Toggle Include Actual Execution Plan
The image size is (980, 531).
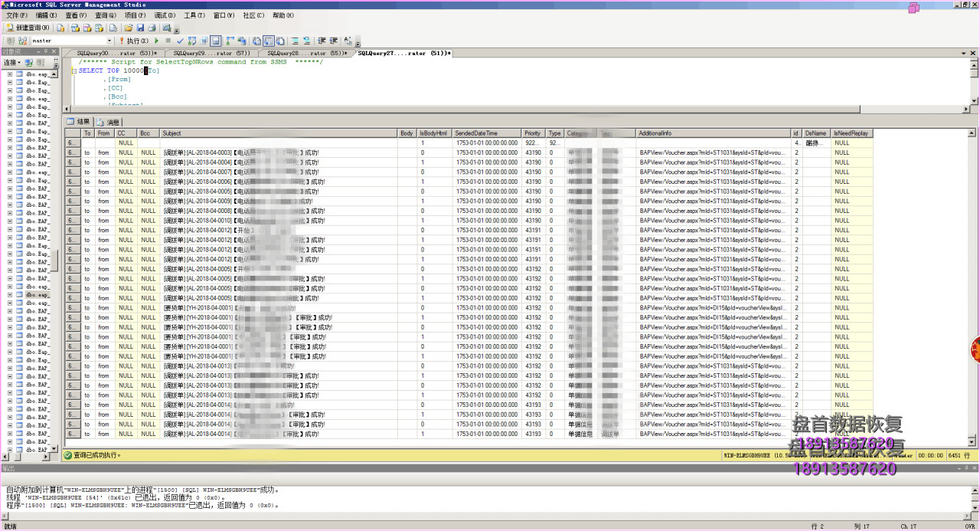230,41
